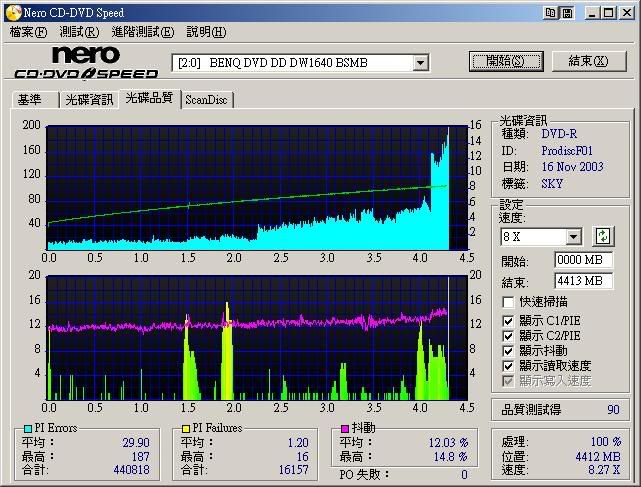The height and width of the screenshot is (487, 641).
Task: Toggle the 顯示抖動 jitter checkbox
Action: pyautogui.click(x=508, y=351)
